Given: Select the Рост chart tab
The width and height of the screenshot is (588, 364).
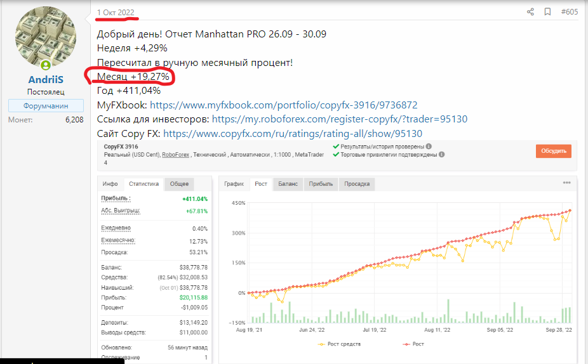Looking at the screenshot, I should coord(261,184).
